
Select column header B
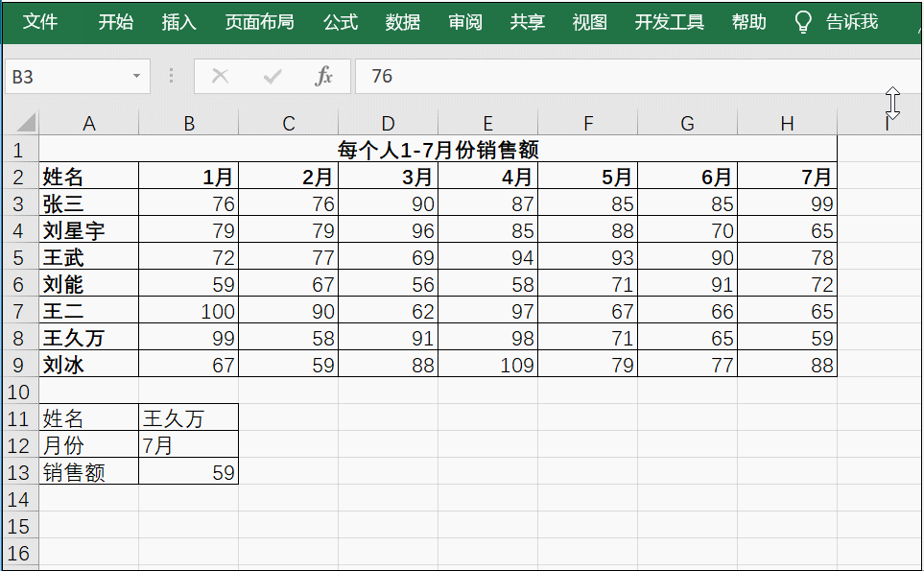pyautogui.click(x=188, y=123)
